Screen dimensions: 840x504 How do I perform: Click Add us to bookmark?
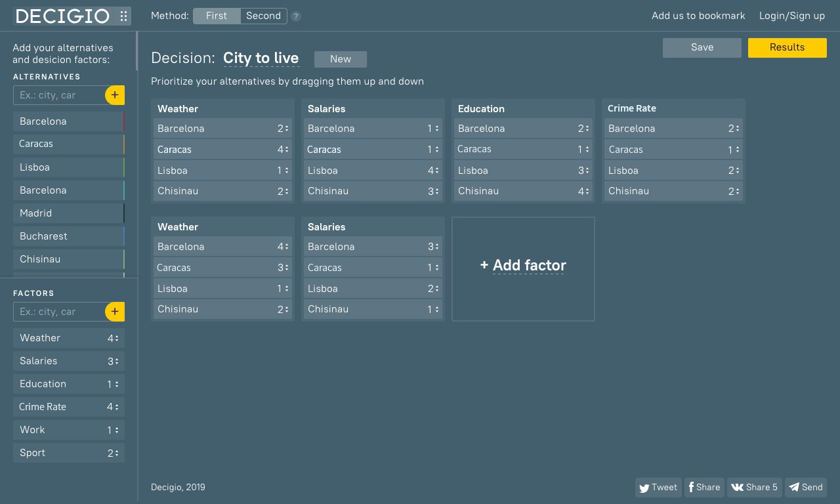tap(698, 16)
